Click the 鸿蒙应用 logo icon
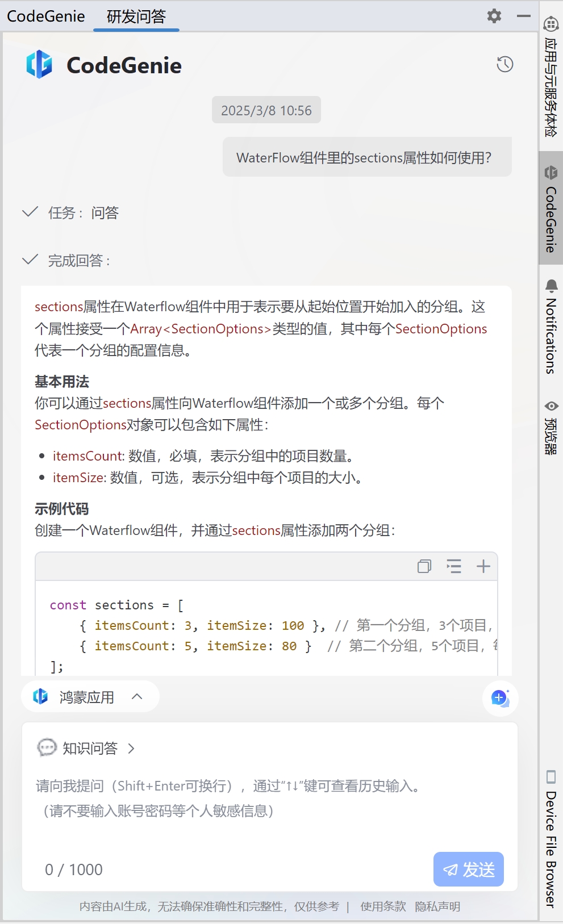563x924 pixels. (40, 696)
